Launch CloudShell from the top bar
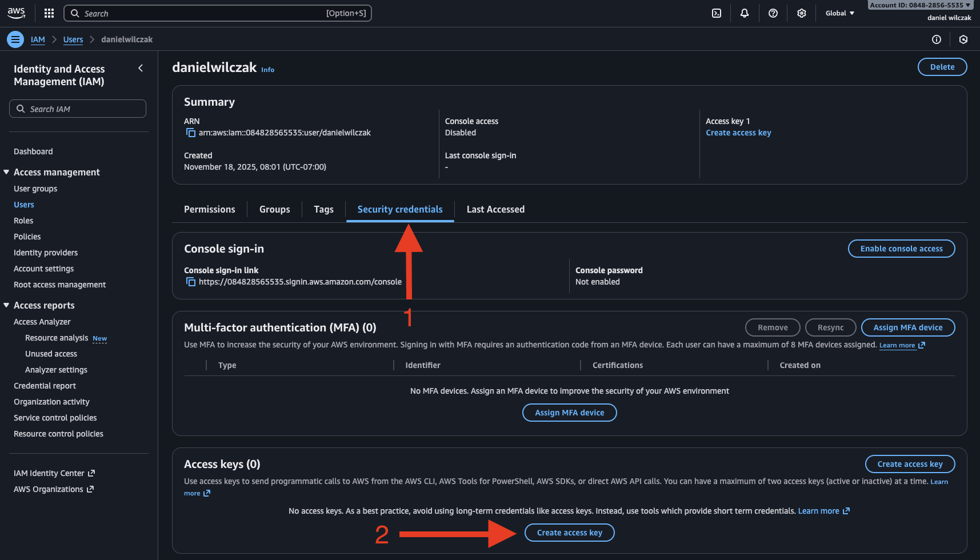 [x=716, y=13]
